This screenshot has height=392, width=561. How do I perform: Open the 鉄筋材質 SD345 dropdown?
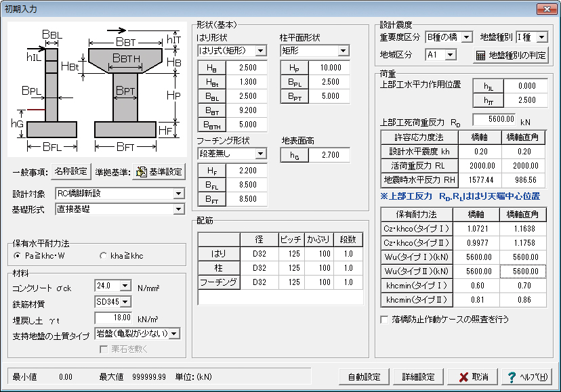click(125, 302)
